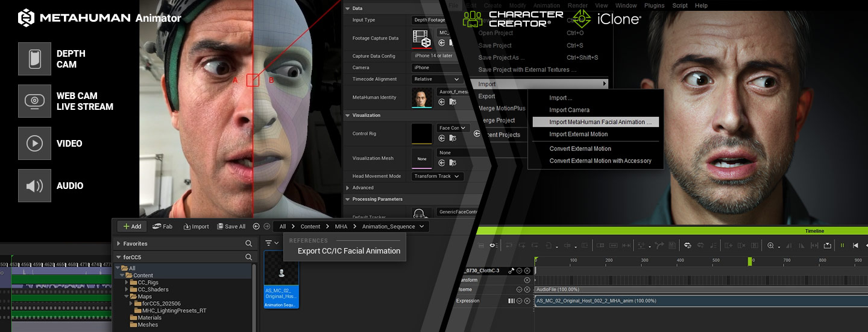868x332 pixels.
Task: Click the green timeline playhead marker
Action: [x=750, y=261]
